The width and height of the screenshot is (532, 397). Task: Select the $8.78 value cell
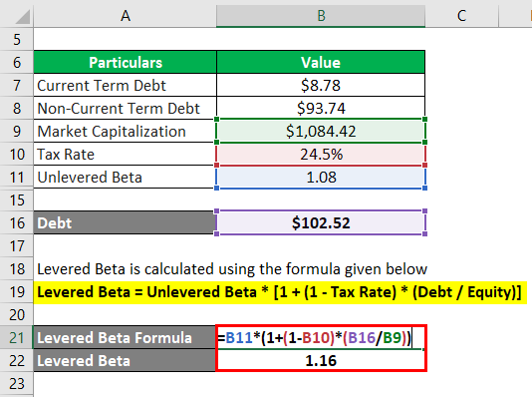[x=321, y=85]
